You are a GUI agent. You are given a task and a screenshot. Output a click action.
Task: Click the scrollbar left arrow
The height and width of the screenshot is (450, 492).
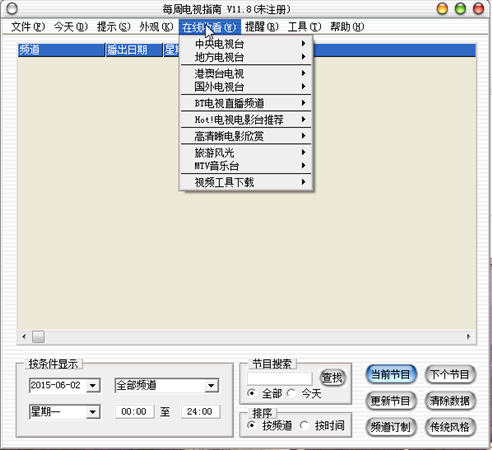(x=24, y=337)
